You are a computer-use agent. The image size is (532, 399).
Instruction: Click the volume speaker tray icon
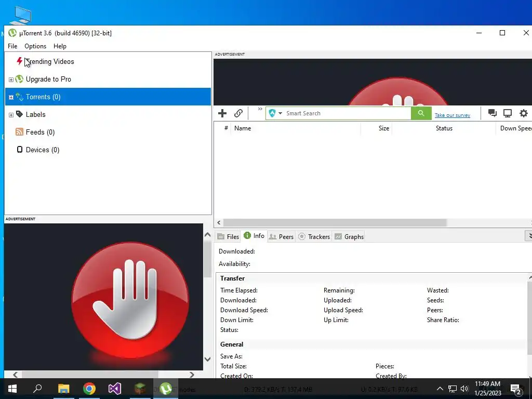(464, 389)
